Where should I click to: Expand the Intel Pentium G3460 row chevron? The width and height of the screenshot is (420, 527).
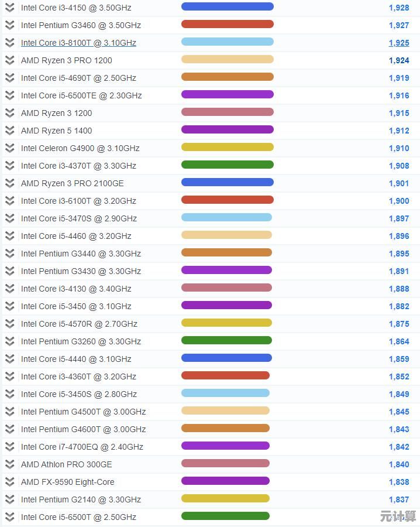point(10,25)
